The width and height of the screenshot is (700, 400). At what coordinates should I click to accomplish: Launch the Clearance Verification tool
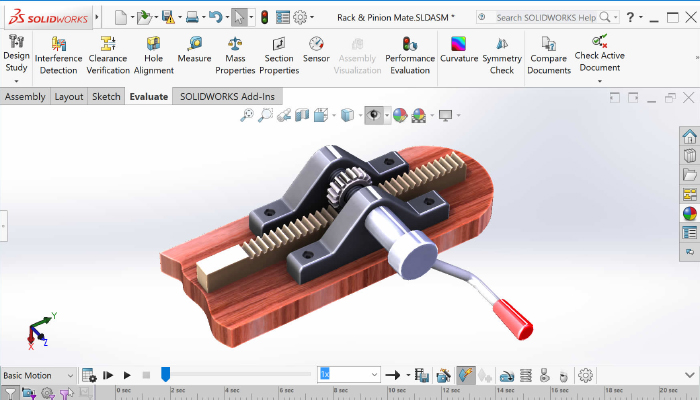[x=108, y=52]
